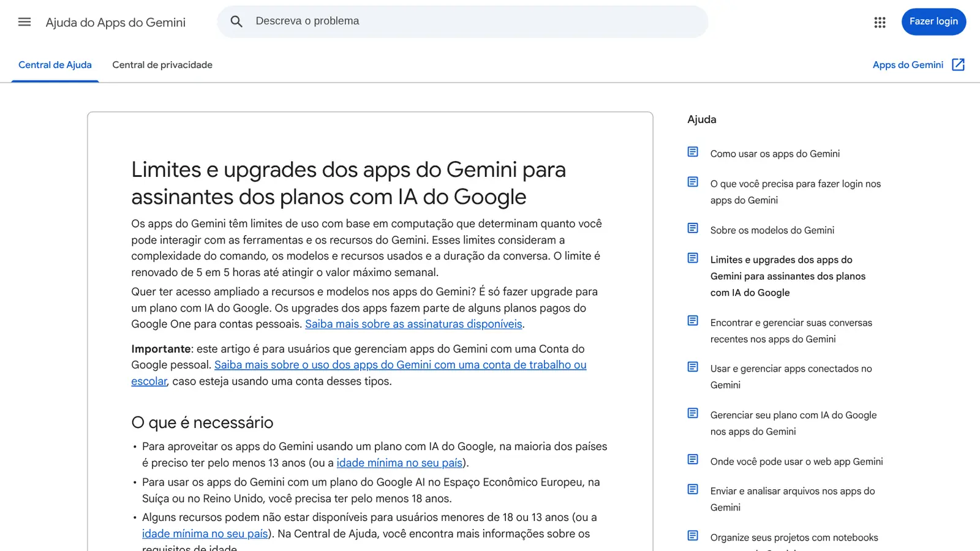Click article icon beside Encontrar e gerenciar suas conversas
980x551 pixels.
click(693, 321)
